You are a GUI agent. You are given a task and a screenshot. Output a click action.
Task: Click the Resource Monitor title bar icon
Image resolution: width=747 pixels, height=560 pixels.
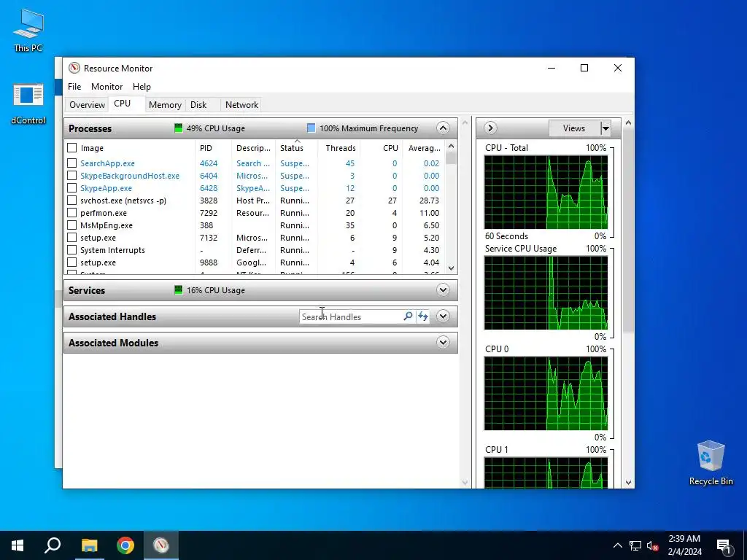click(x=74, y=68)
